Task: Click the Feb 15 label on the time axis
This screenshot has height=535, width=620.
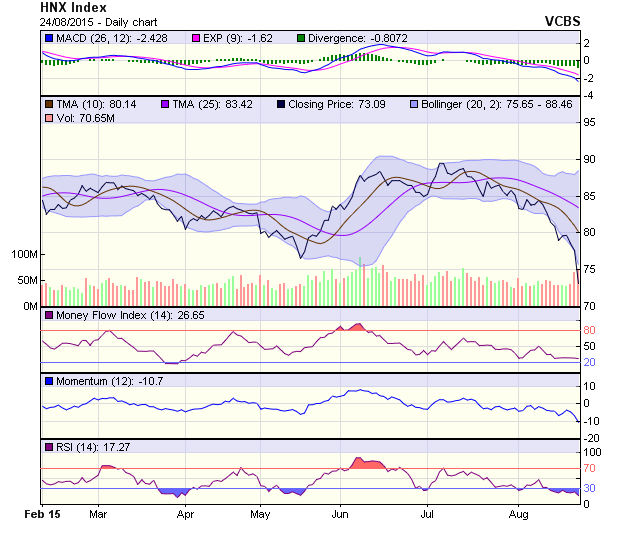Action: tap(43, 515)
